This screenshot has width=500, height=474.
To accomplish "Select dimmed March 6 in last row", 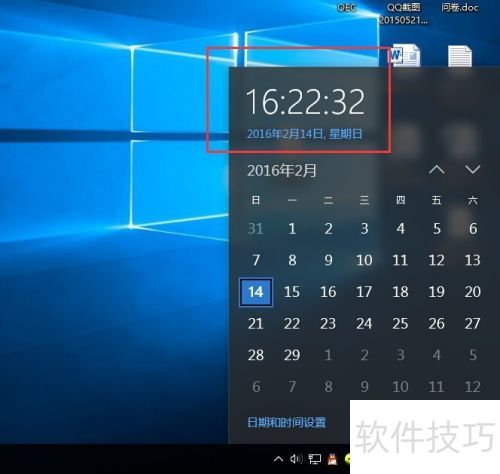I will point(256,387).
